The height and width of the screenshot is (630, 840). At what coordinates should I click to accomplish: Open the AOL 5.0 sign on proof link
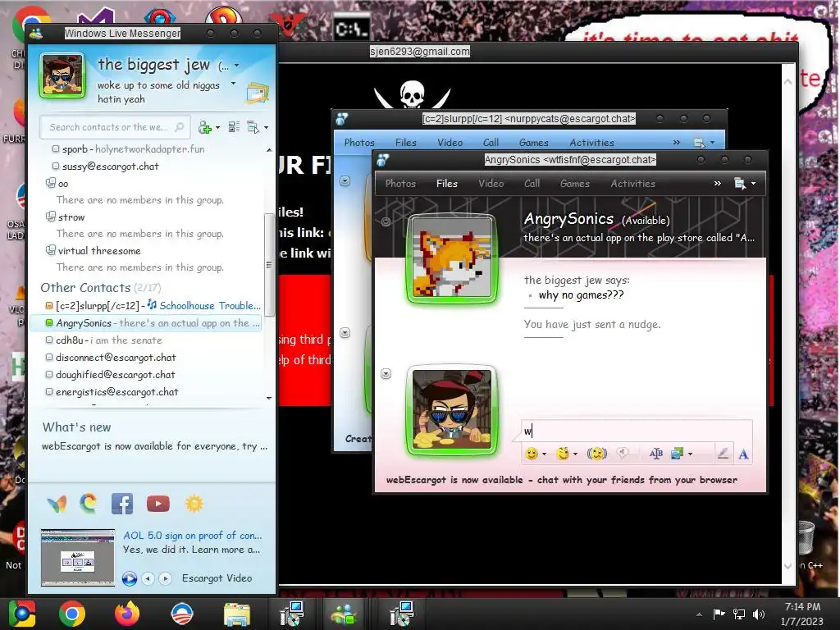[x=192, y=535]
